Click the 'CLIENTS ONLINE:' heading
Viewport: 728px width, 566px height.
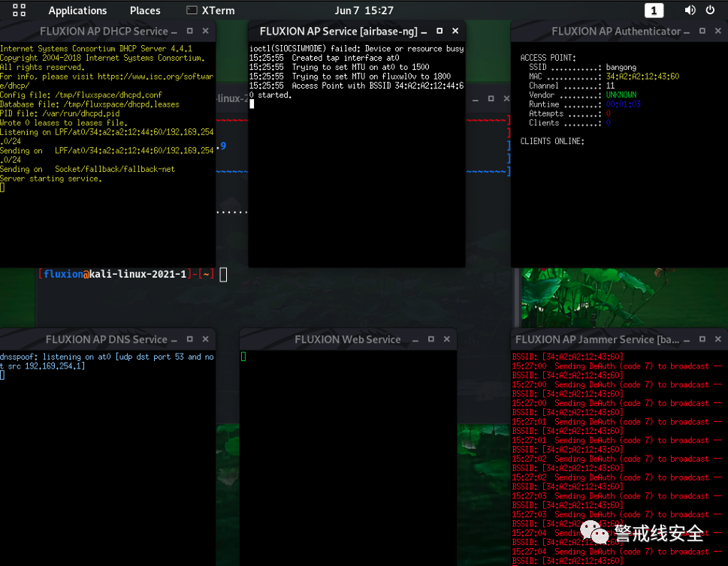[552, 141]
